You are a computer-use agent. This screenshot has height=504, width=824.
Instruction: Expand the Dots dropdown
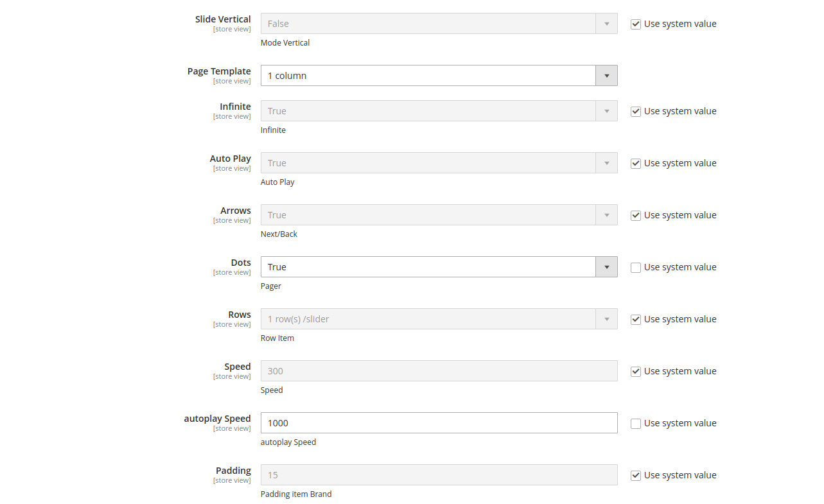click(428, 267)
